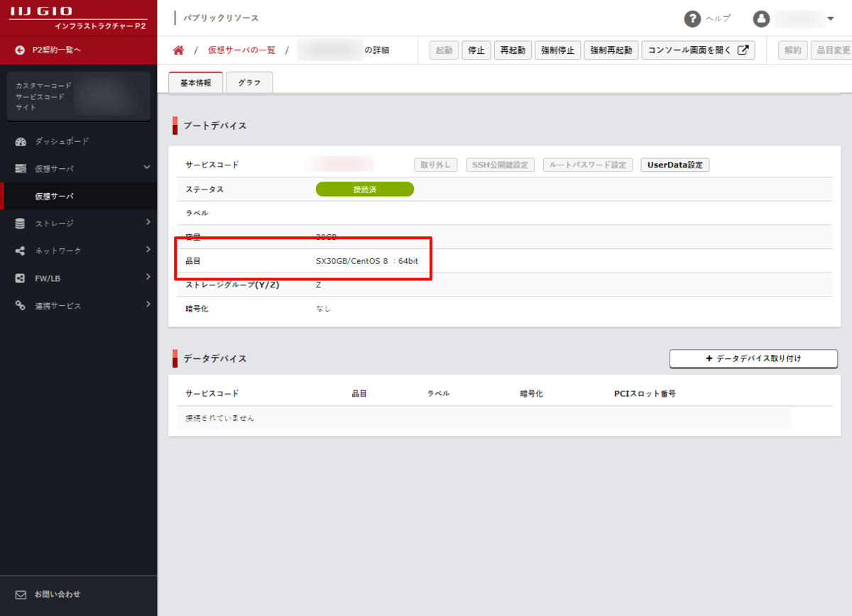Click the 解約 button
The width and height of the screenshot is (852, 616).
coord(793,50)
